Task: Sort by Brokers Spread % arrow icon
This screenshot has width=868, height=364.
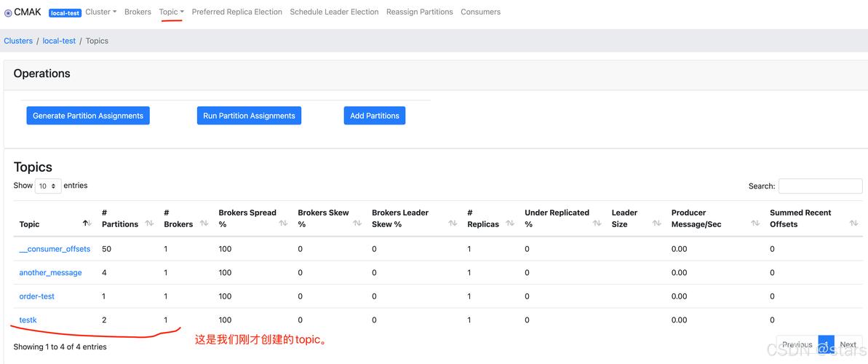Action: point(283,223)
